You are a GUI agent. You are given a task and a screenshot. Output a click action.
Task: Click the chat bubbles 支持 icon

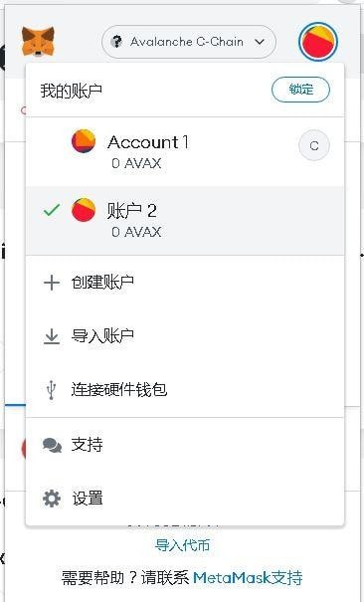(x=52, y=446)
